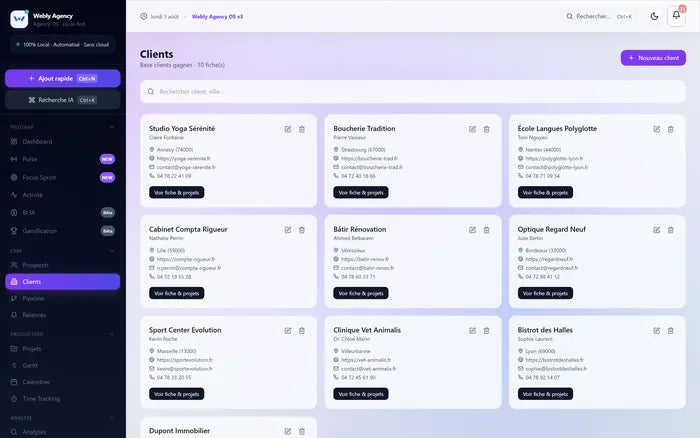This screenshot has height=438, width=700.
Task: Delete the Sport Center Evolution client
Action: 302,331
